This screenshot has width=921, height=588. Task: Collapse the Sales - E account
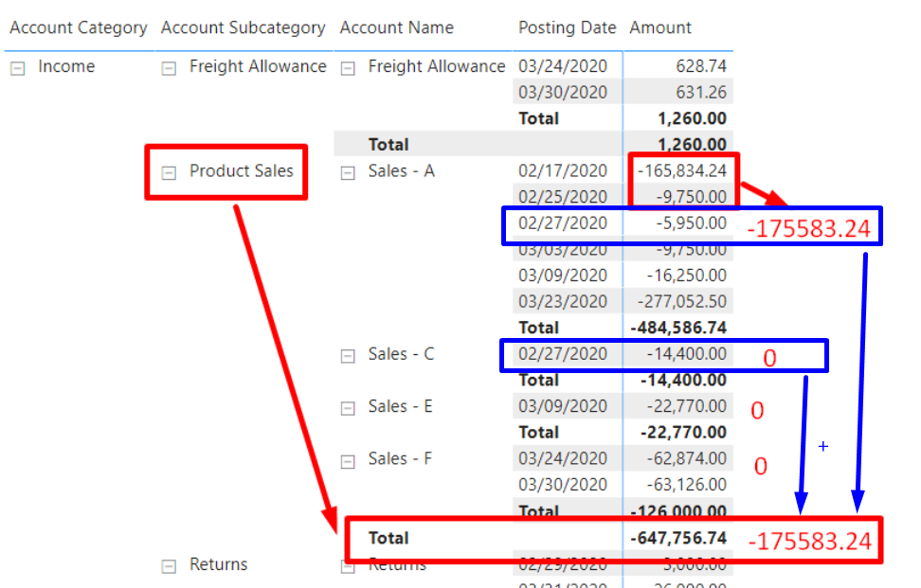click(x=349, y=408)
